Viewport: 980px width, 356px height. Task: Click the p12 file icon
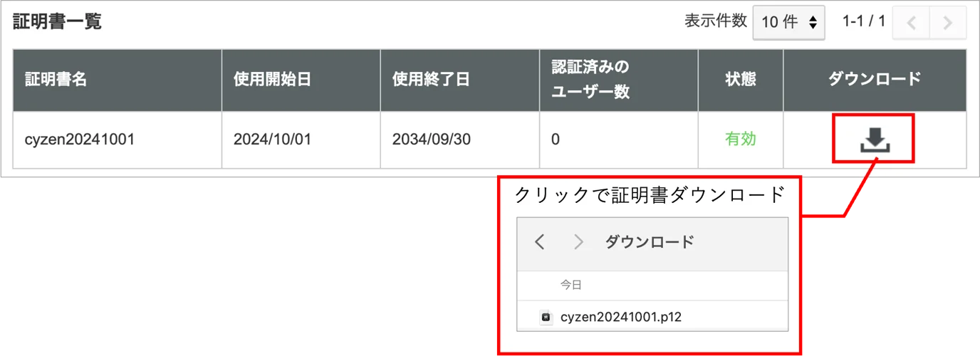click(x=546, y=317)
